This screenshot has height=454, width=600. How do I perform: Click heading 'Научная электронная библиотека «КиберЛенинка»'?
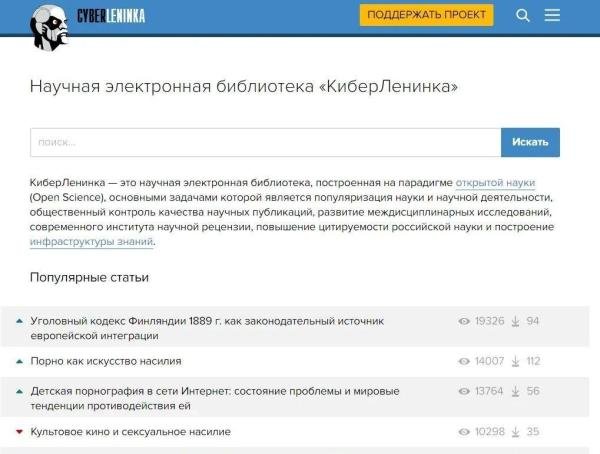click(x=244, y=87)
